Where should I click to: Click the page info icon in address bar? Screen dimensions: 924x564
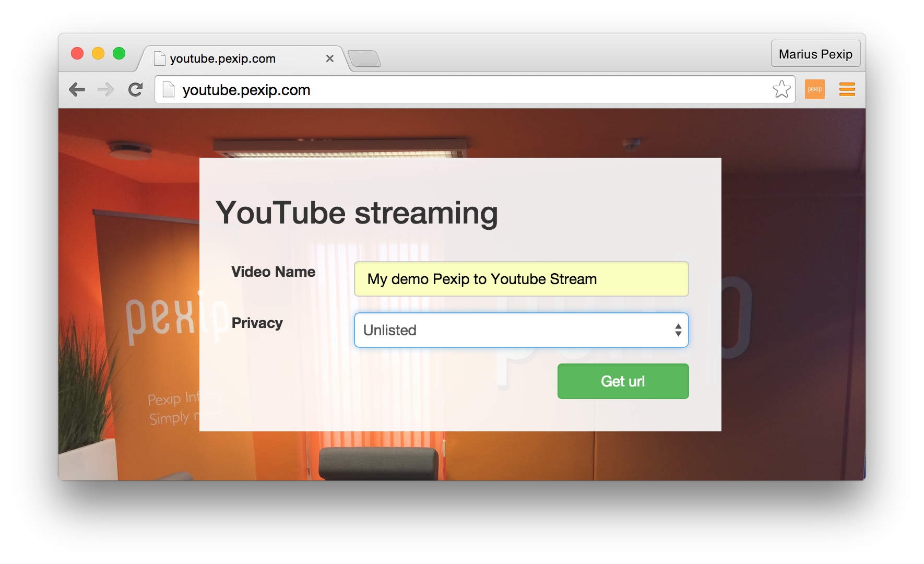click(169, 90)
